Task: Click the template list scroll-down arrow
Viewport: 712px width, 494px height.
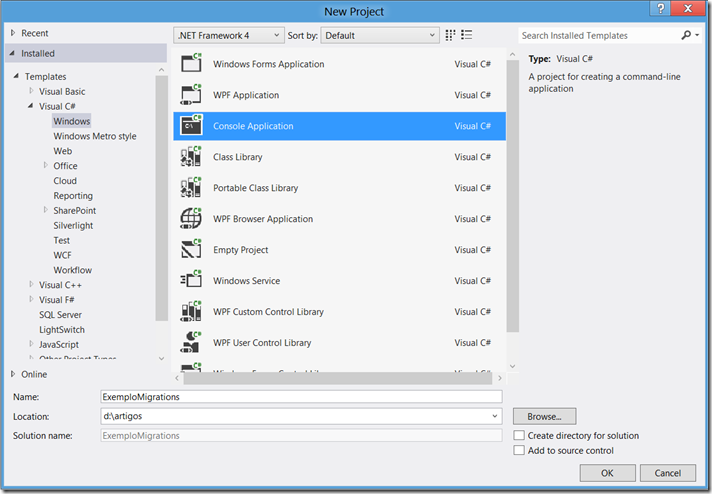Action: 513,366
